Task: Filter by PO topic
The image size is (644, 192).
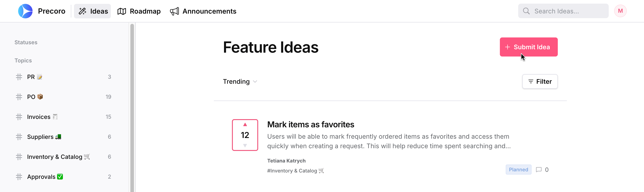Action: (31, 97)
